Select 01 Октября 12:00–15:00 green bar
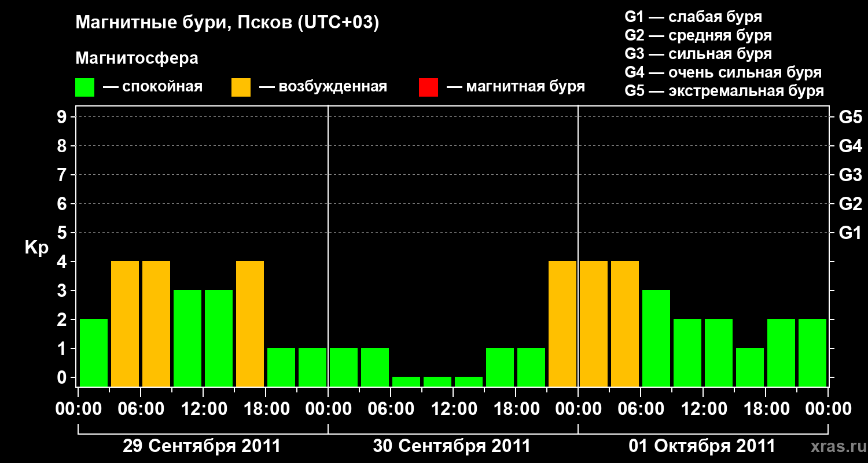 tap(719, 352)
